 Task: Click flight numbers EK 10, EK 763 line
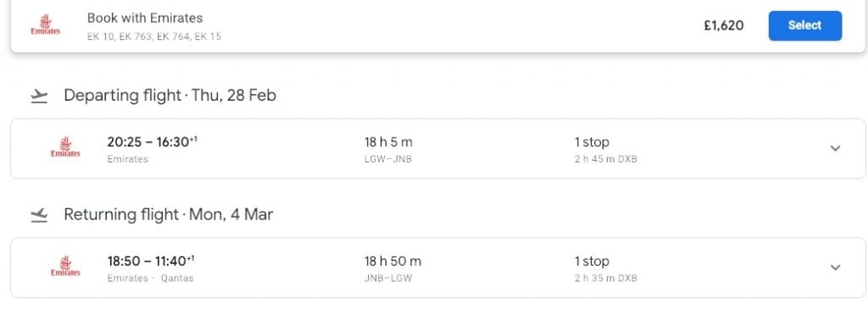154,37
